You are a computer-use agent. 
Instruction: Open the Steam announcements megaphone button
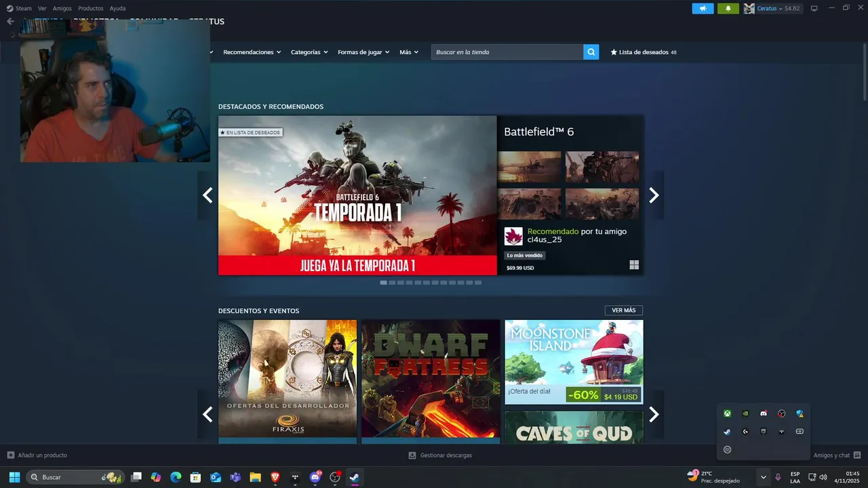click(x=703, y=8)
